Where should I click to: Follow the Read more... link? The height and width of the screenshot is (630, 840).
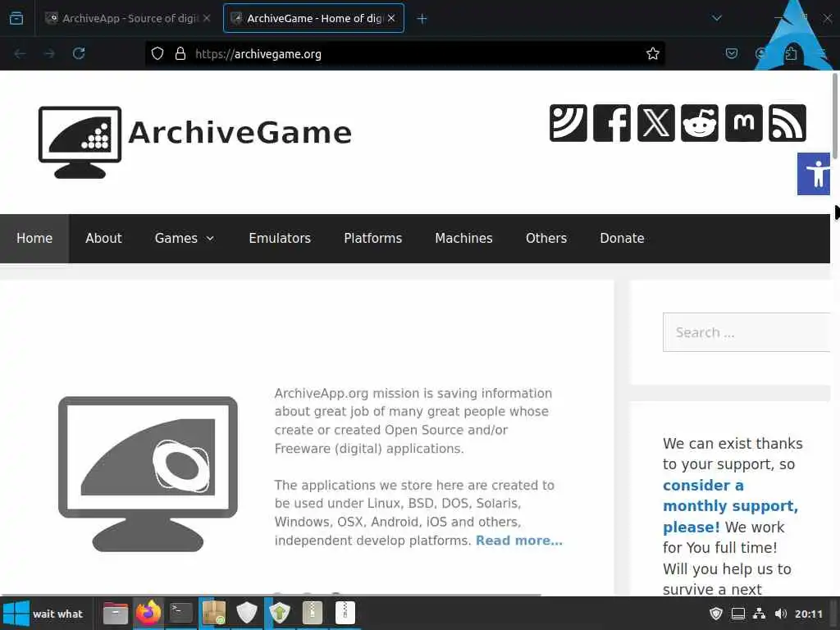click(518, 541)
